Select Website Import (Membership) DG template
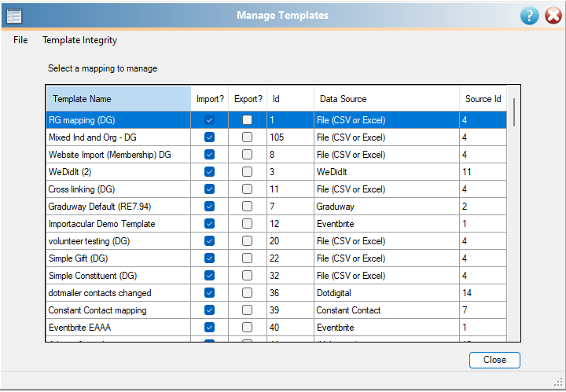Image resolution: width=566 pixels, height=392 pixels. (x=119, y=154)
